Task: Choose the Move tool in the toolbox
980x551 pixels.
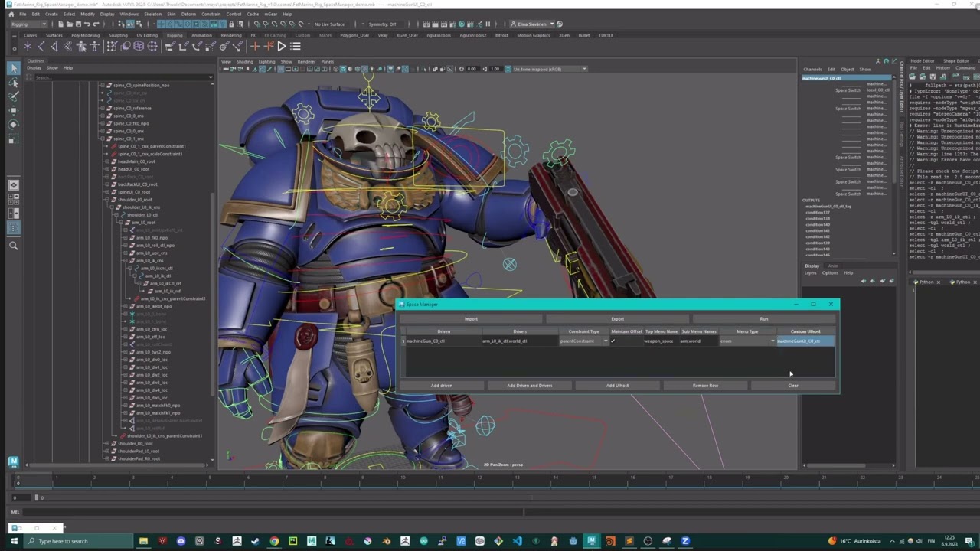Action: click(13, 111)
